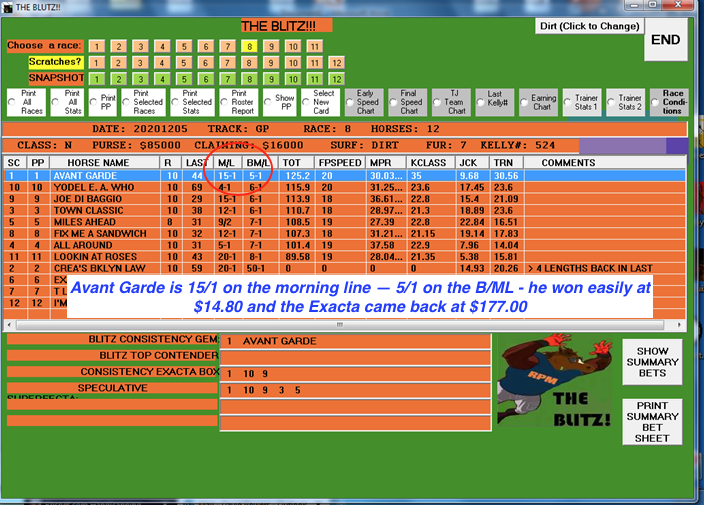Viewport: 704px width, 505px height.
Task: Select the FIX ME A SANDWICH row
Action: [345, 233]
